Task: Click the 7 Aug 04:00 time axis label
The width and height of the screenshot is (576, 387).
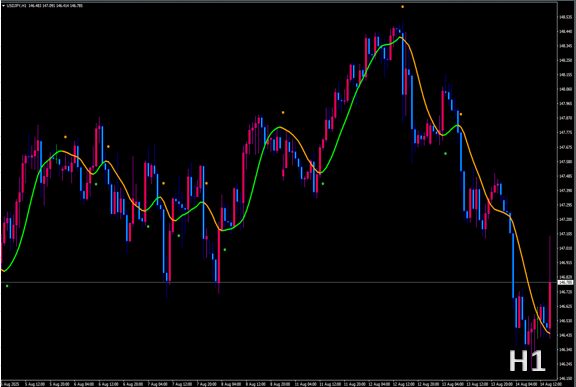Action: (x=157, y=384)
